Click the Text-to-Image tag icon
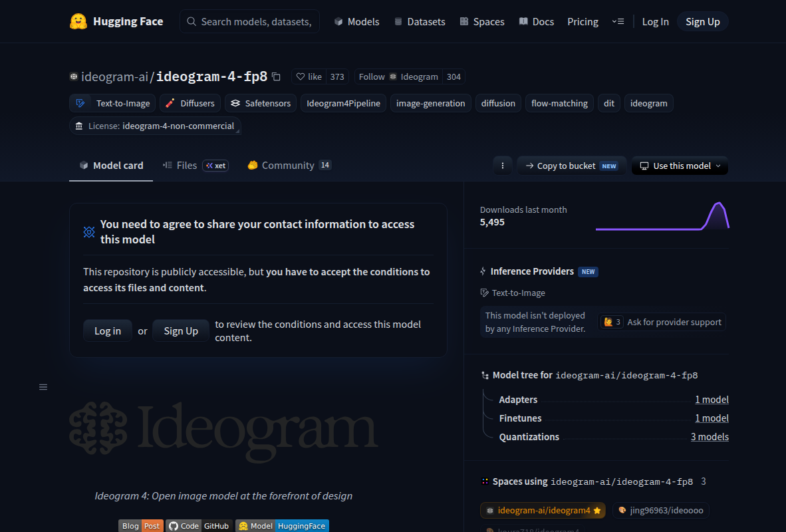The height and width of the screenshot is (532, 786). pyautogui.click(x=80, y=103)
